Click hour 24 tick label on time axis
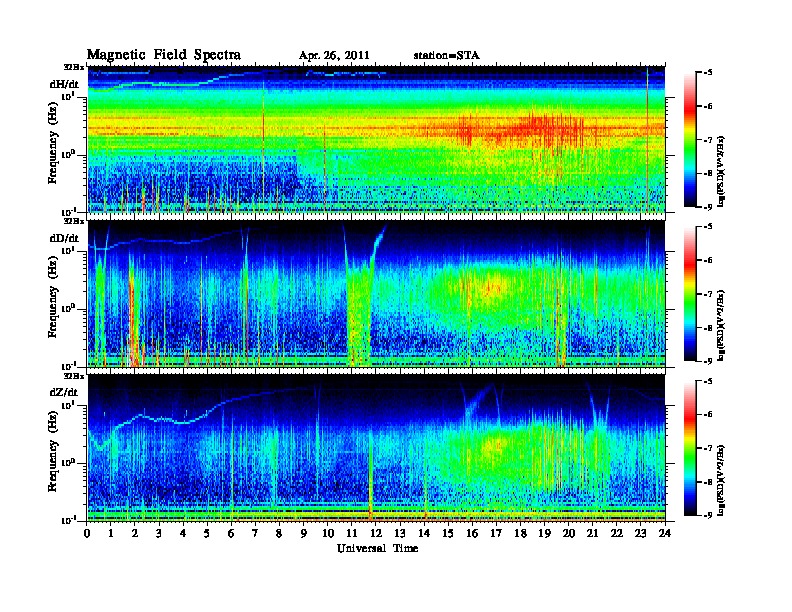The height and width of the screenshot is (612, 792). click(x=665, y=533)
